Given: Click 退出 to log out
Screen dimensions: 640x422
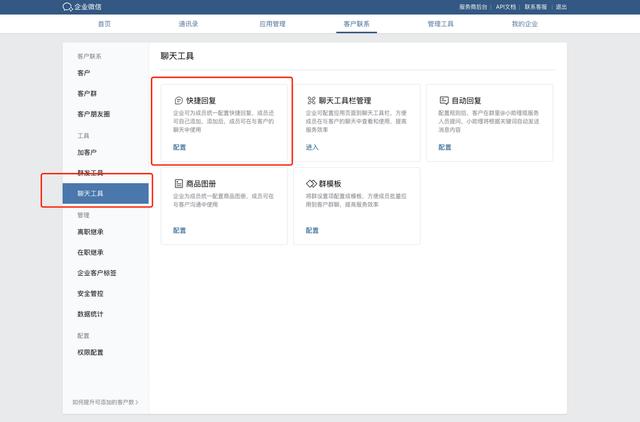Looking at the screenshot, I should tap(561, 7).
